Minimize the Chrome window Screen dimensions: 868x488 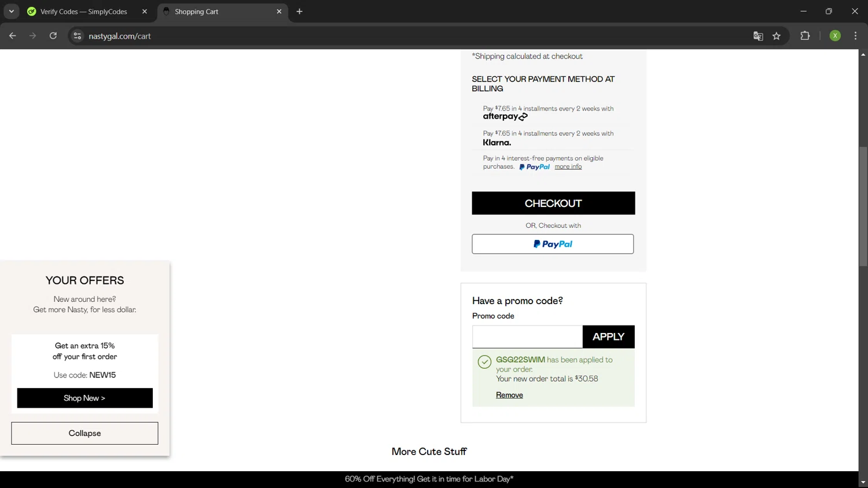click(803, 12)
